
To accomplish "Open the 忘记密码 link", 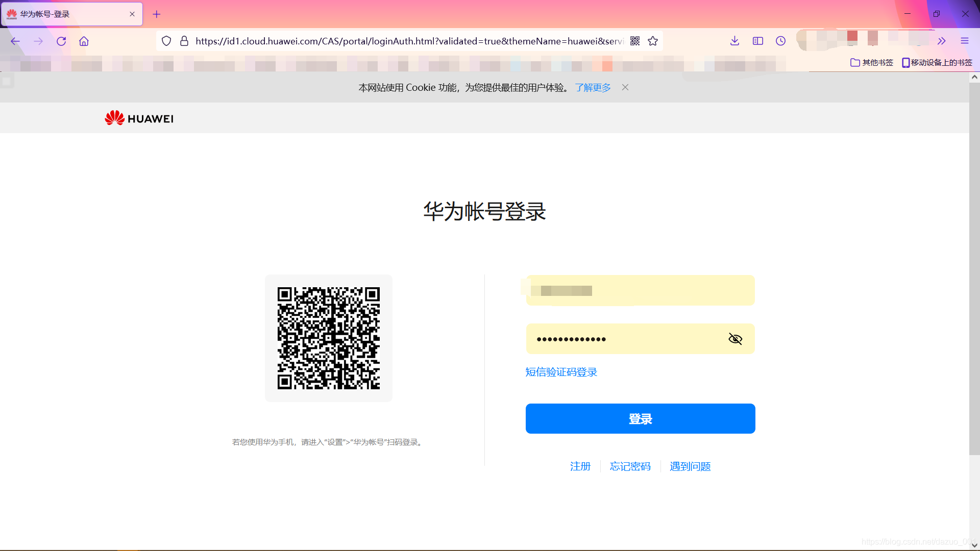I will (x=630, y=466).
